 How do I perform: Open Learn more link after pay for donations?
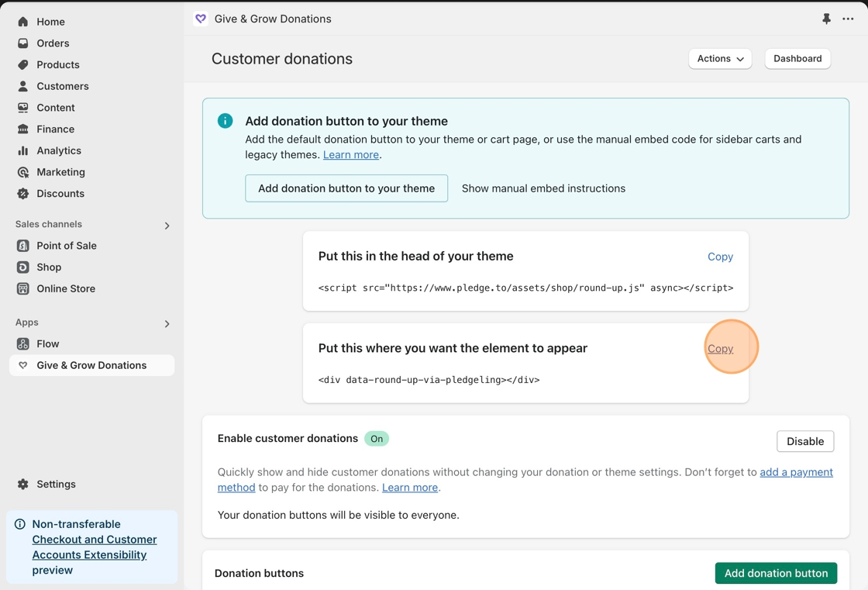(410, 488)
